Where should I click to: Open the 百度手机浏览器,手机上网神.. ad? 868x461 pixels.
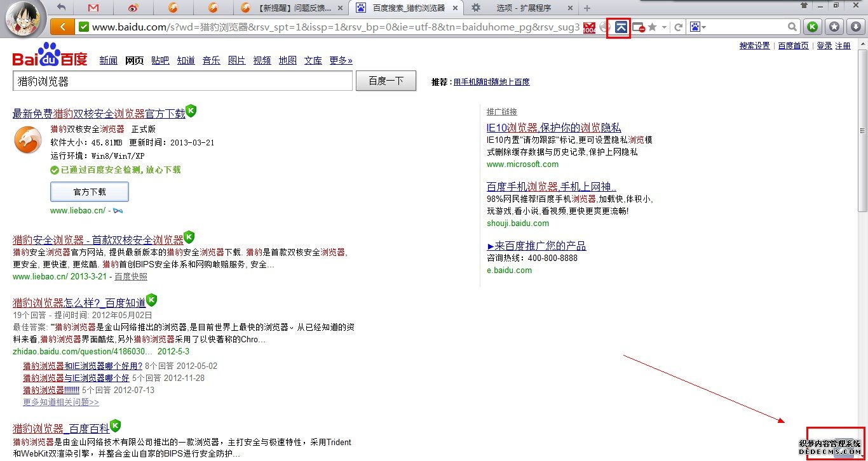coord(552,187)
